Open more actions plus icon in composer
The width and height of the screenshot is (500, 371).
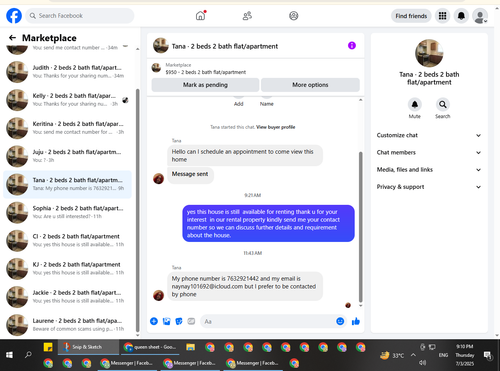pyautogui.click(x=154, y=321)
